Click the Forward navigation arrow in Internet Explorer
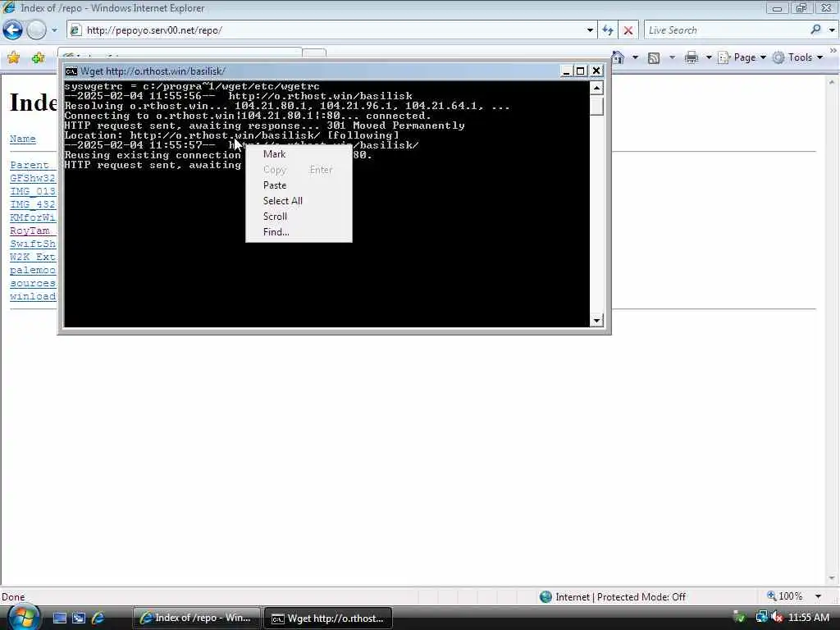This screenshot has height=630, width=840. (x=36, y=30)
